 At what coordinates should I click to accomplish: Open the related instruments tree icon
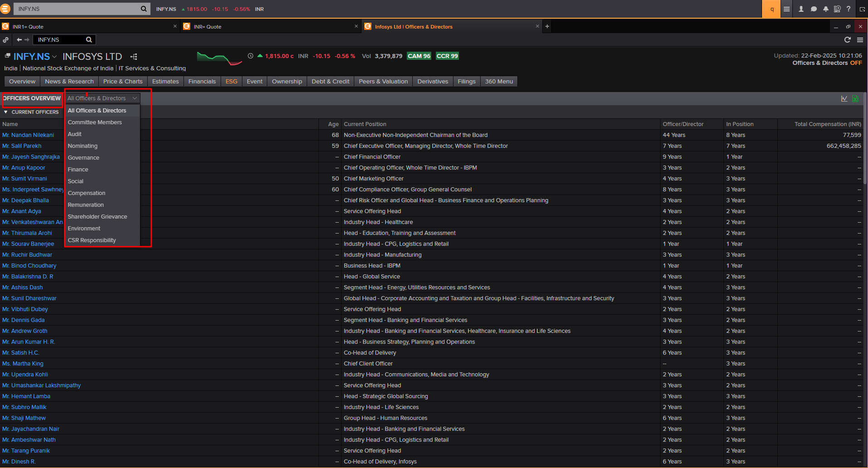[134, 57]
